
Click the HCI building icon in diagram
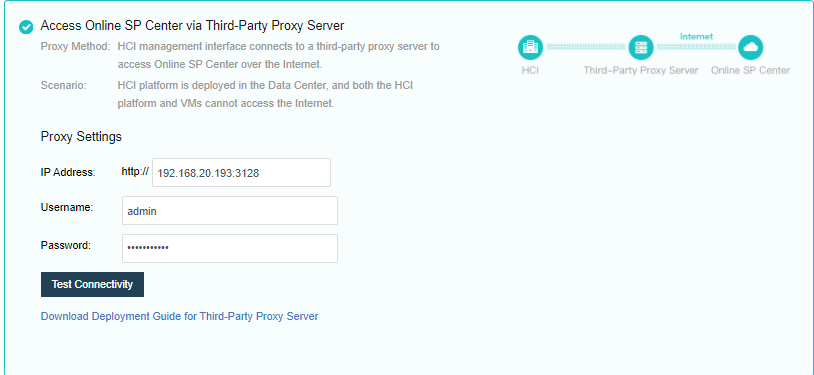pyautogui.click(x=530, y=47)
